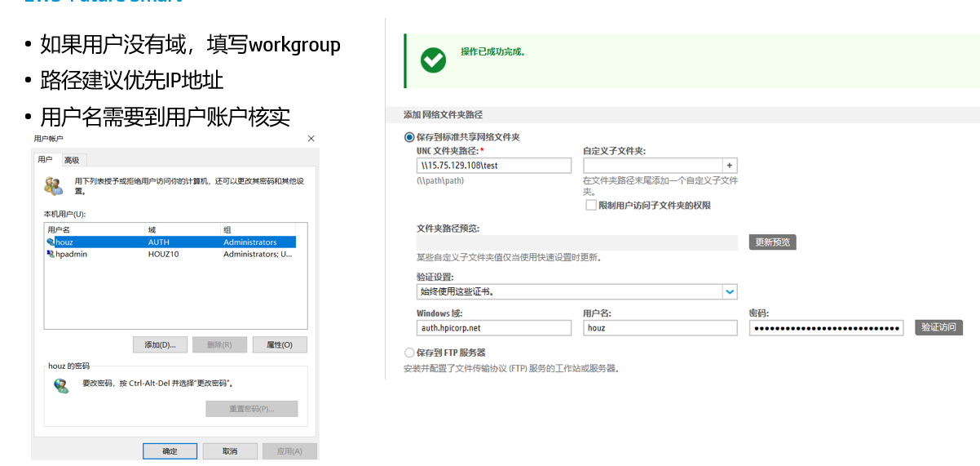Click the Windows 域 input field
Viewport: 980px width, 466px height.
click(x=494, y=327)
